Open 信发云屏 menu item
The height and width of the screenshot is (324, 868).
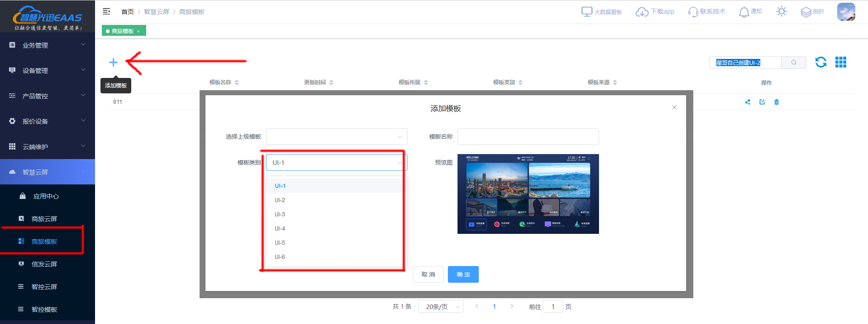click(x=44, y=264)
